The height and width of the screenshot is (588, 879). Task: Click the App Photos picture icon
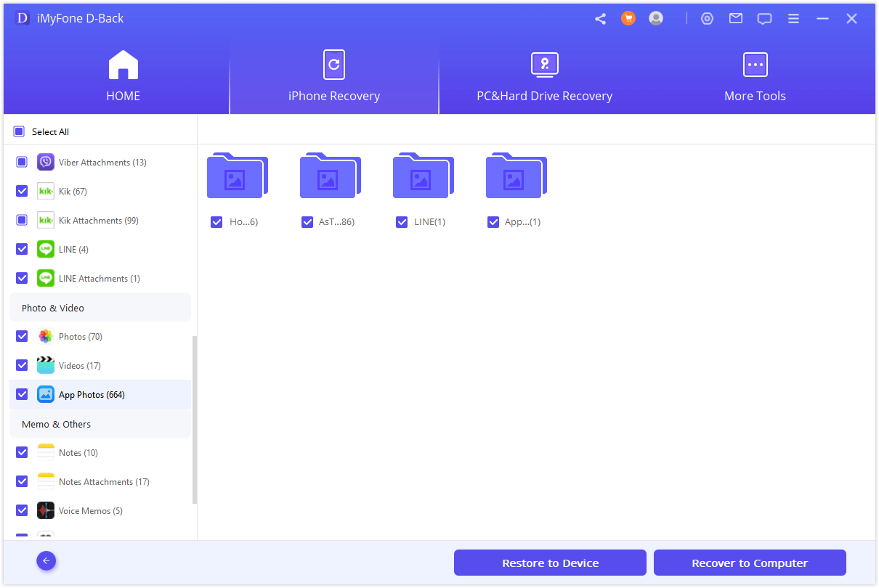(46, 394)
